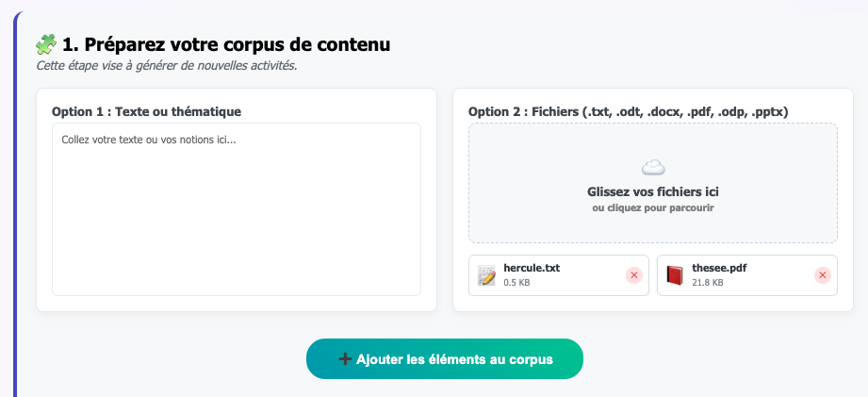Click 'ou cliquez pour parcourir' to browse
Screen dimensions: 868x397
coord(652,207)
